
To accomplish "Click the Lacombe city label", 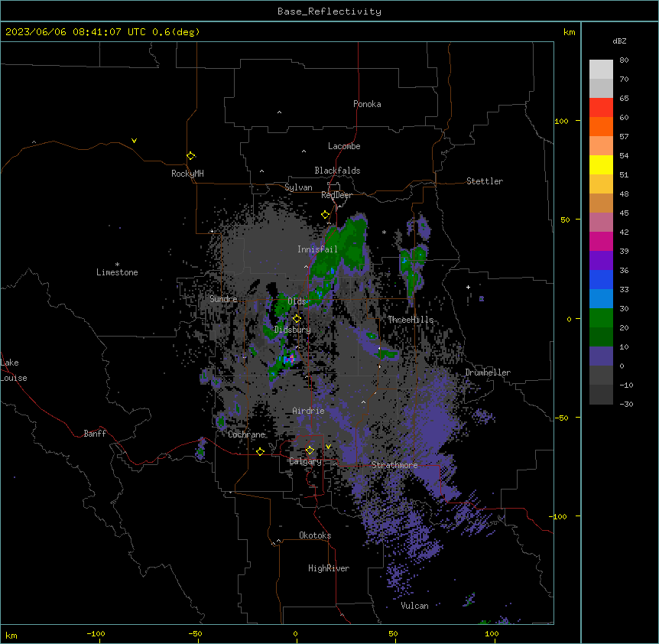I will (344, 146).
